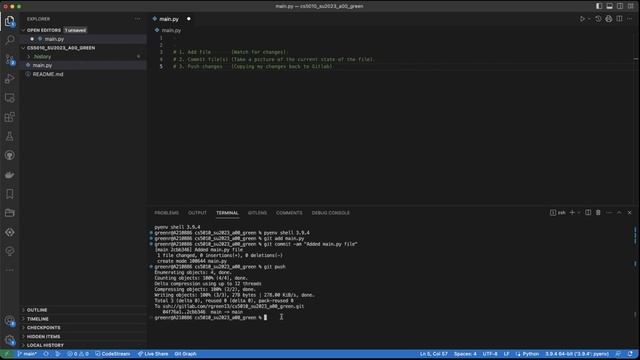Switch to the Problems panel tab
The image size is (640, 360).
[x=167, y=213]
